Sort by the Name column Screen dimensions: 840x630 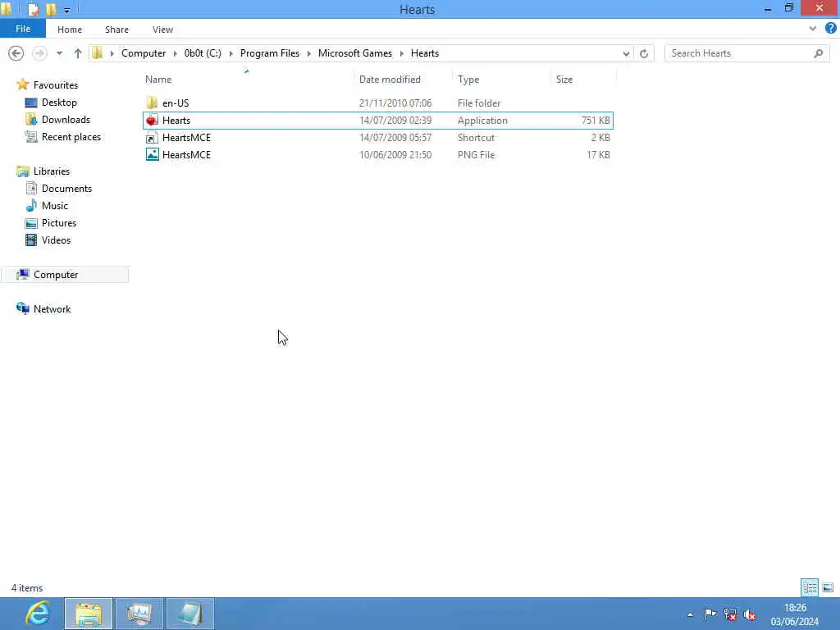(158, 80)
